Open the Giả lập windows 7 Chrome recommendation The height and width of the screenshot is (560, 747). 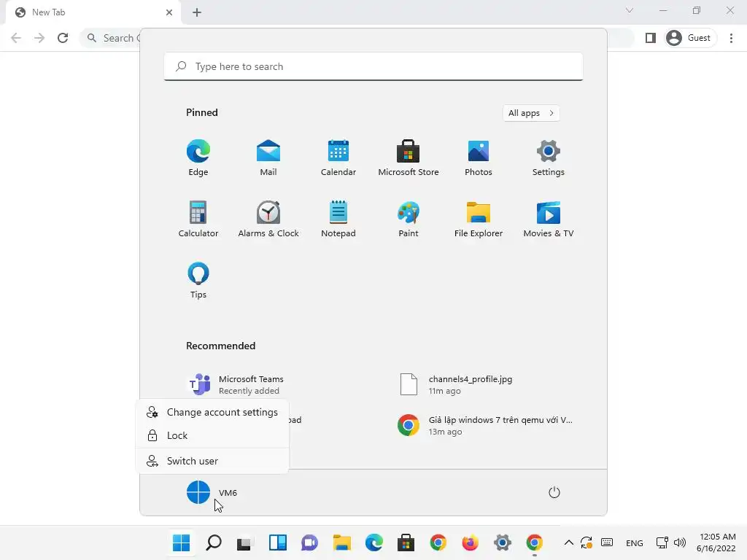[485, 425]
